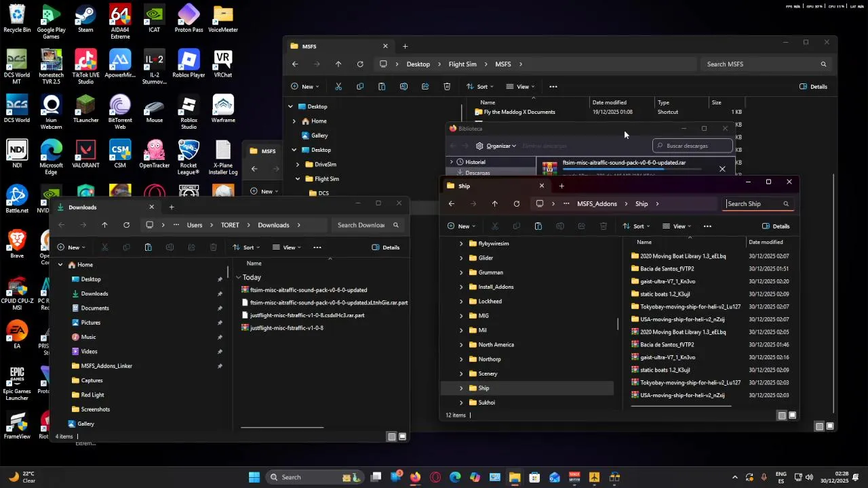
Task: Click Paste icon in Downloads window toolbar
Action: 149,247
